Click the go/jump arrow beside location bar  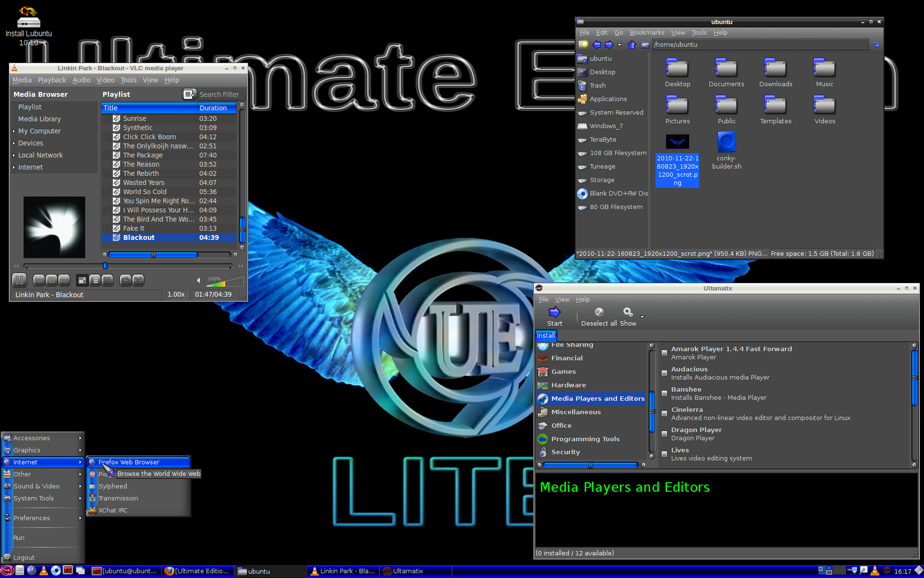point(876,45)
